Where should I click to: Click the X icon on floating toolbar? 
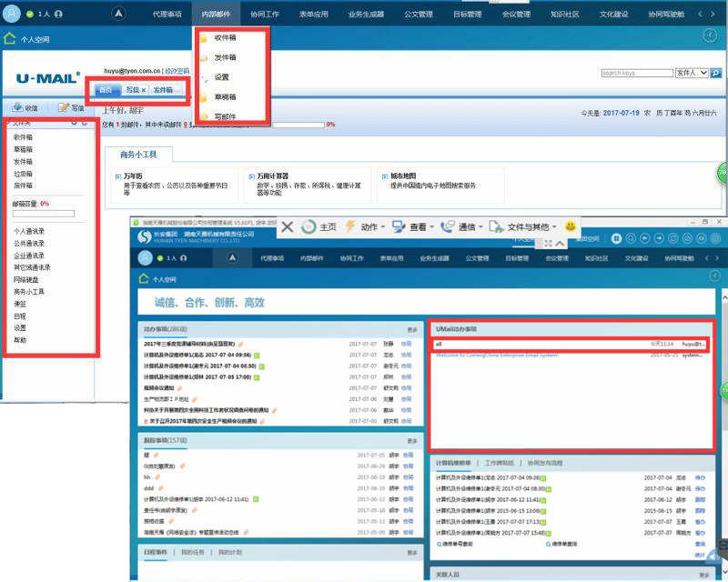(287, 226)
